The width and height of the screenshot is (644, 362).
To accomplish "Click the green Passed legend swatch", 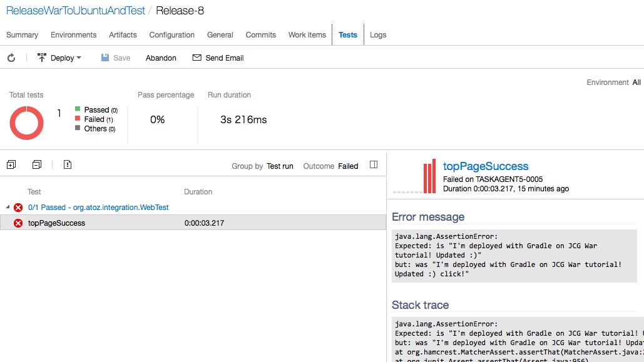I will (x=78, y=109).
